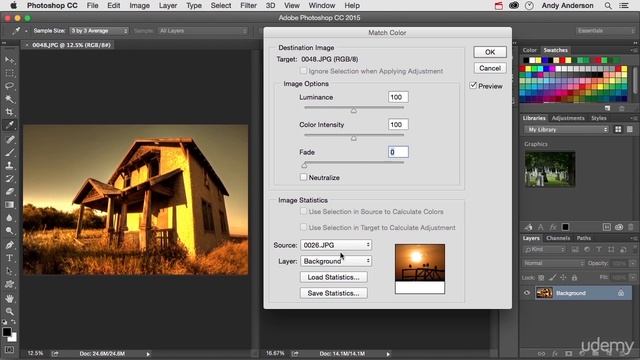Open the Filter menu
The height and width of the screenshot is (360, 640).
tap(248, 6)
